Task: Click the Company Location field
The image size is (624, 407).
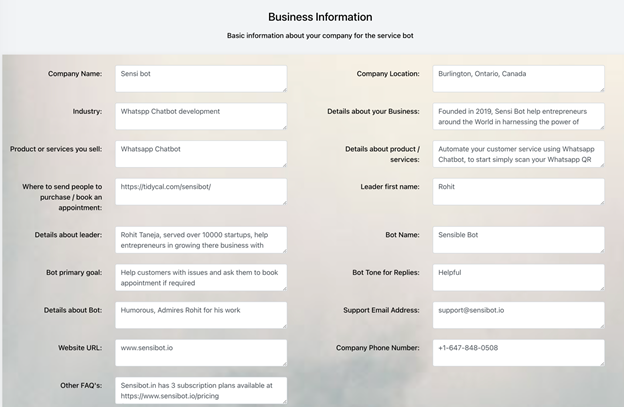Action: [518, 79]
